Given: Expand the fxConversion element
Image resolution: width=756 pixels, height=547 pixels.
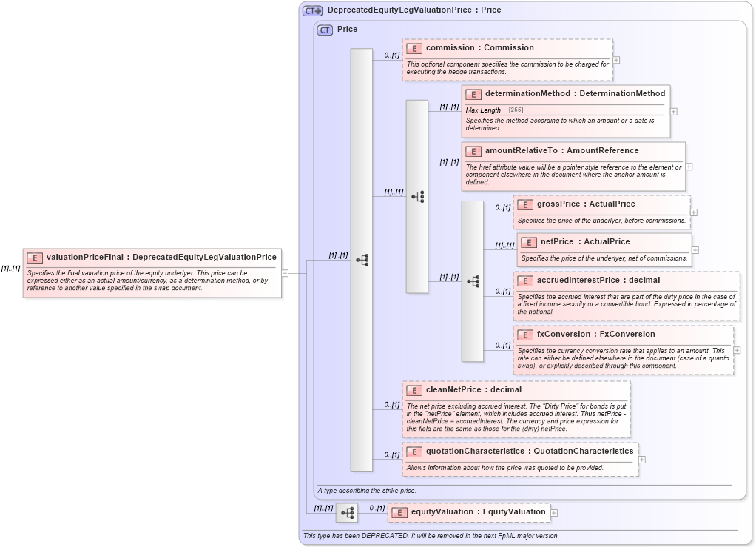Looking at the screenshot, I should pos(738,350).
